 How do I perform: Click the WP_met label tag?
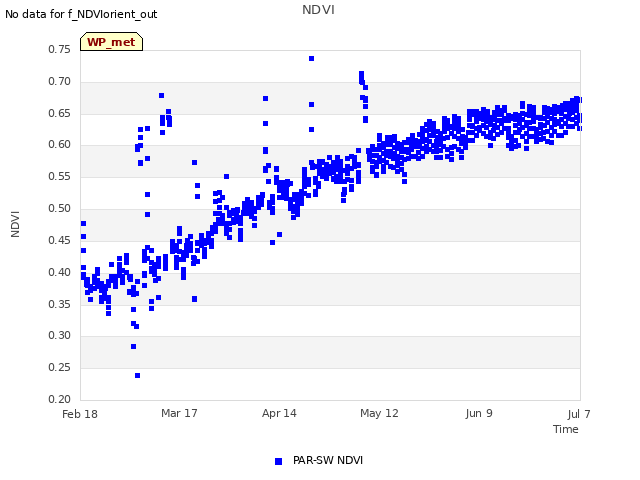(111, 42)
